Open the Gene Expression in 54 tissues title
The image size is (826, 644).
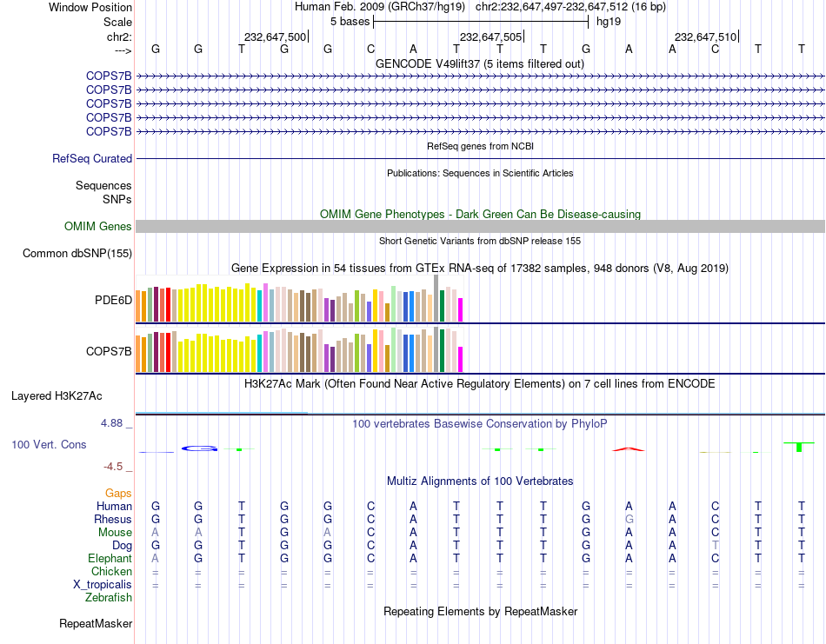coord(480,268)
